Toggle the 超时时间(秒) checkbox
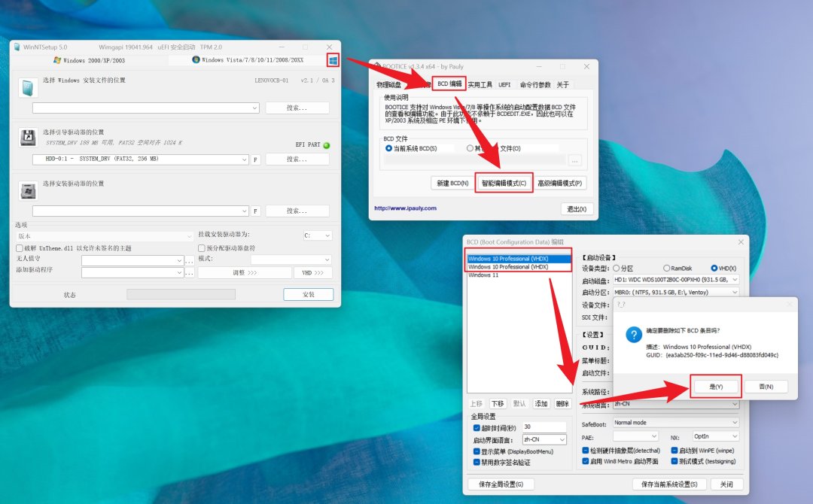 477,428
